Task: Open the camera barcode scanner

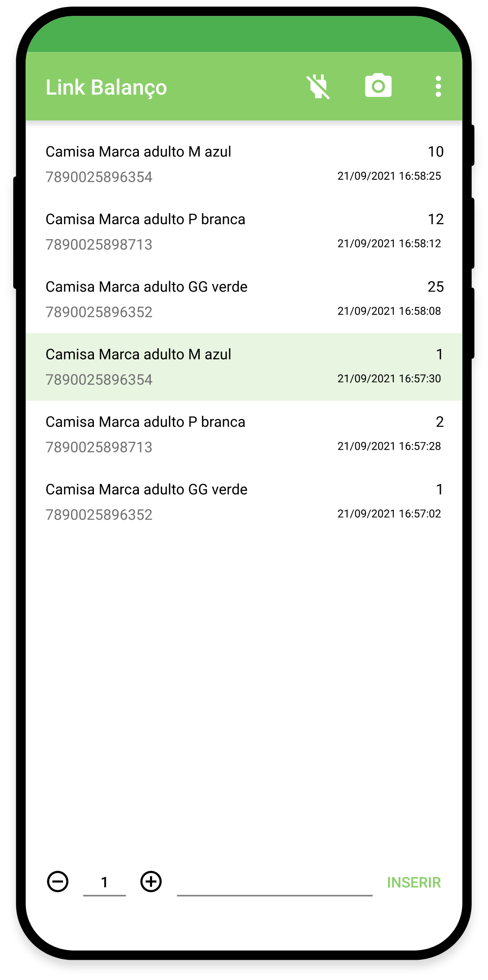Action: click(378, 86)
